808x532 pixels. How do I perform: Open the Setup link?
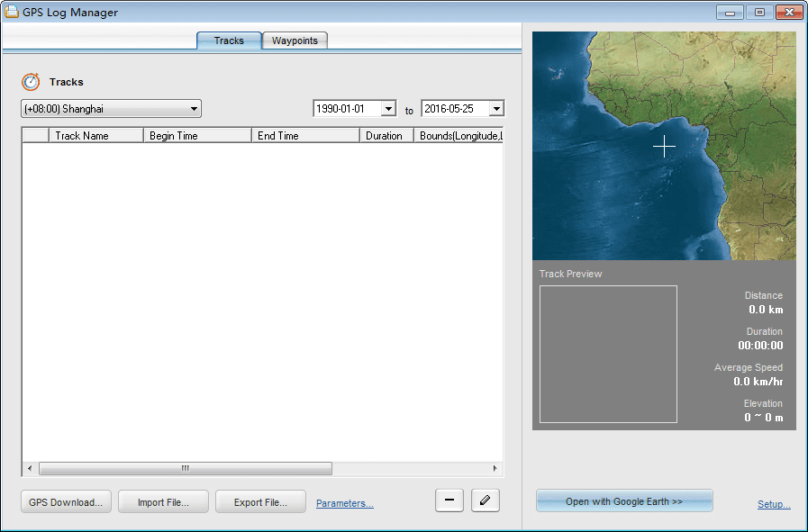click(774, 504)
